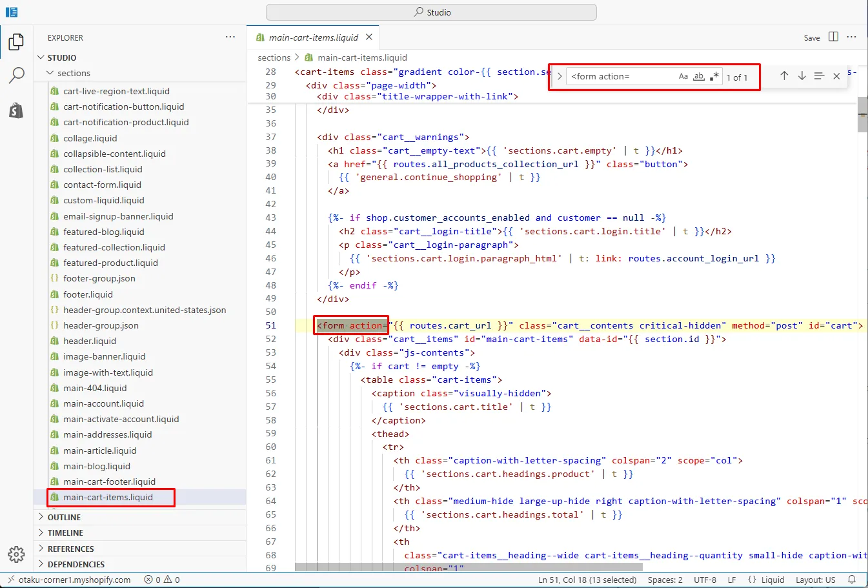This screenshot has height=588, width=868.
Task: Open header-group.context.united-states.json file
Action: (145, 310)
